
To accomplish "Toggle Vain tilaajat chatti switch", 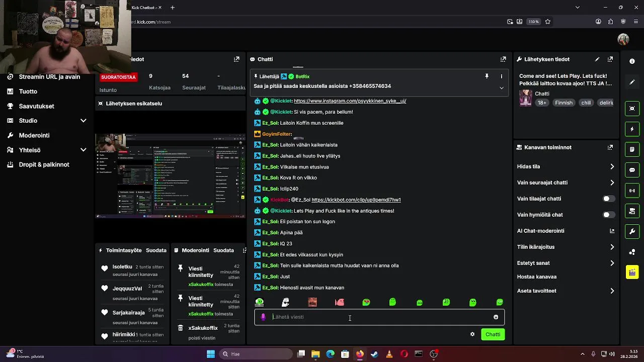I will (608, 199).
